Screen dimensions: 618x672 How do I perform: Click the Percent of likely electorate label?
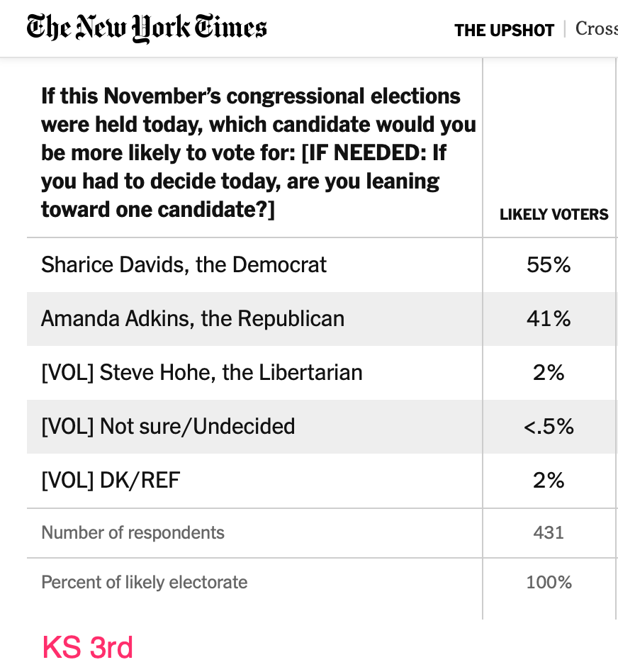(x=145, y=582)
